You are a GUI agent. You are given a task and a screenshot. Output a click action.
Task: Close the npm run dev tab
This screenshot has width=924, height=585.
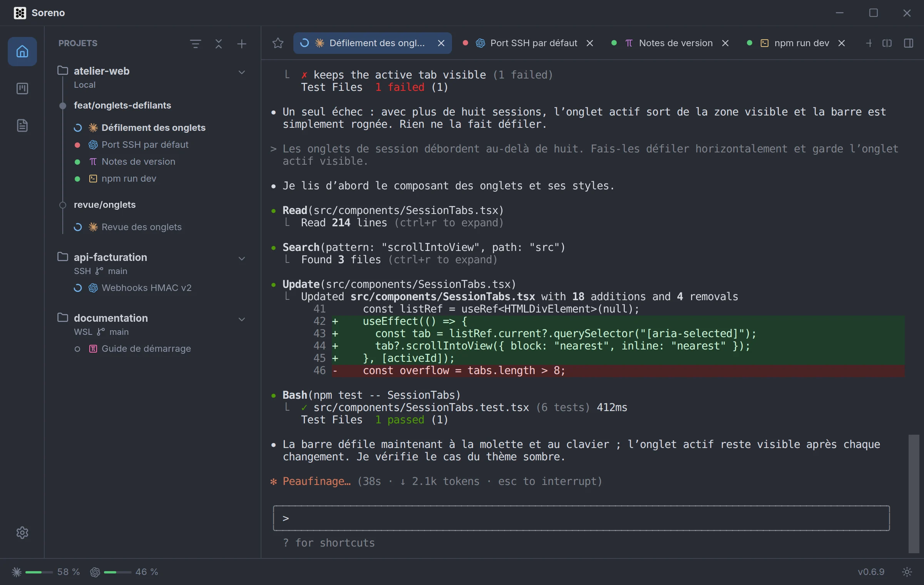(842, 43)
